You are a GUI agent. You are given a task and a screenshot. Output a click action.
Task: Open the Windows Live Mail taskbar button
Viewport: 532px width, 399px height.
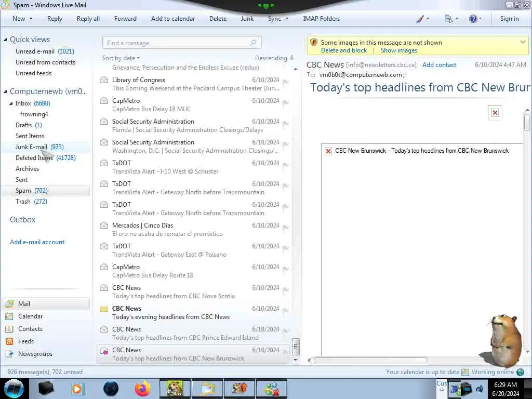tap(207, 389)
